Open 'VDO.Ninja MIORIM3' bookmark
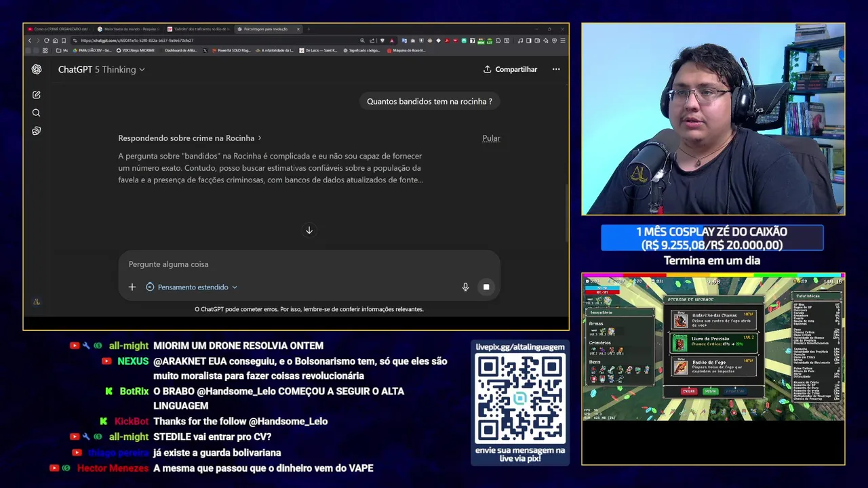Screen dimensions: 868x488 pyautogui.click(x=136, y=50)
